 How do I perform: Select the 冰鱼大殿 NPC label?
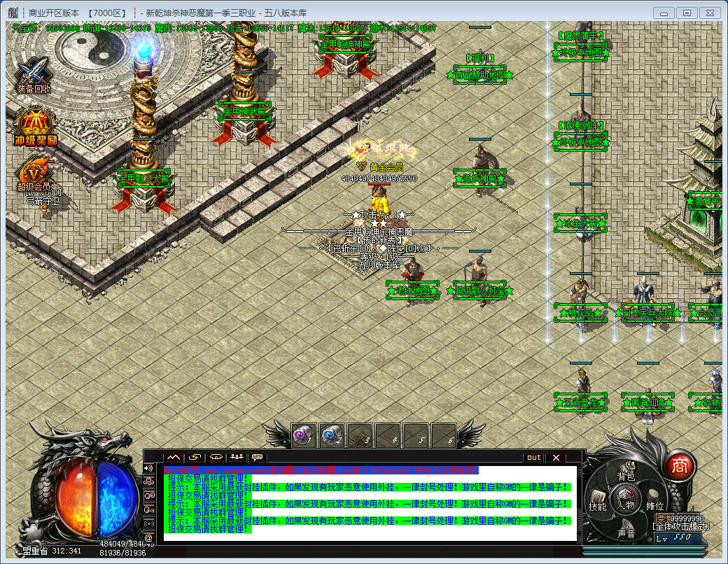click(580, 224)
